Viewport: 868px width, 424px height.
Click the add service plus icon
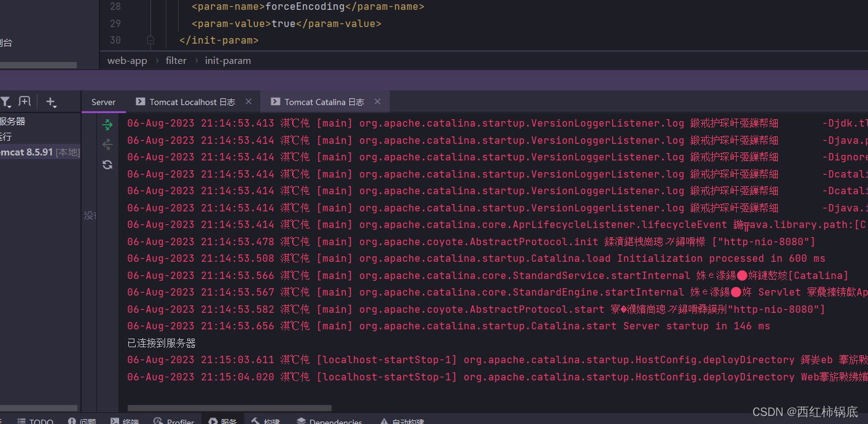coord(50,101)
